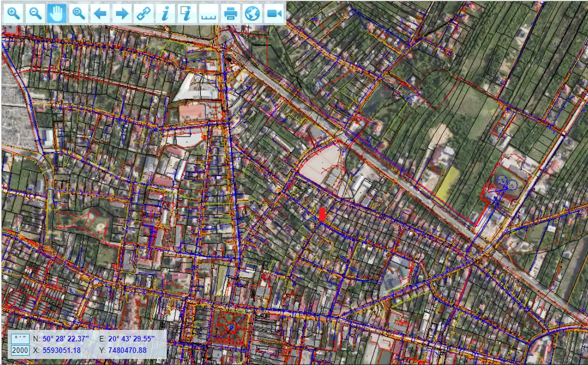This screenshot has height=365, width=588.
Task: Click the zoom to extent magnifier
Action: pos(79,14)
